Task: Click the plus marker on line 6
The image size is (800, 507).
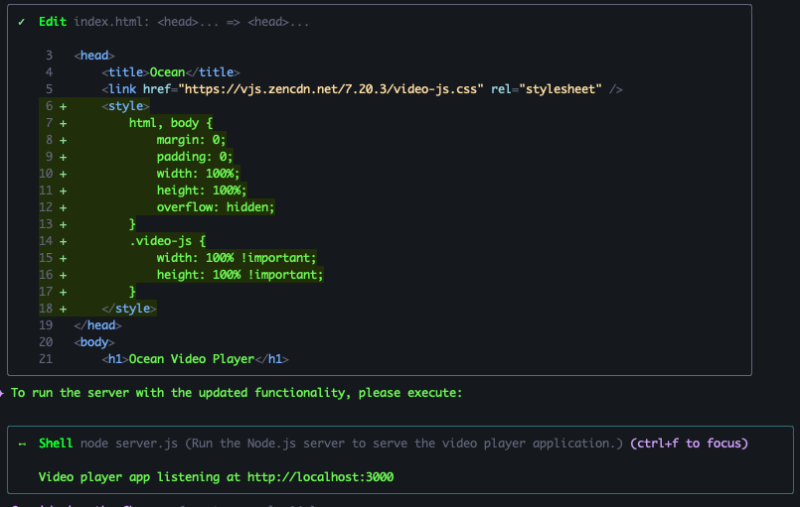Action: pos(63,106)
